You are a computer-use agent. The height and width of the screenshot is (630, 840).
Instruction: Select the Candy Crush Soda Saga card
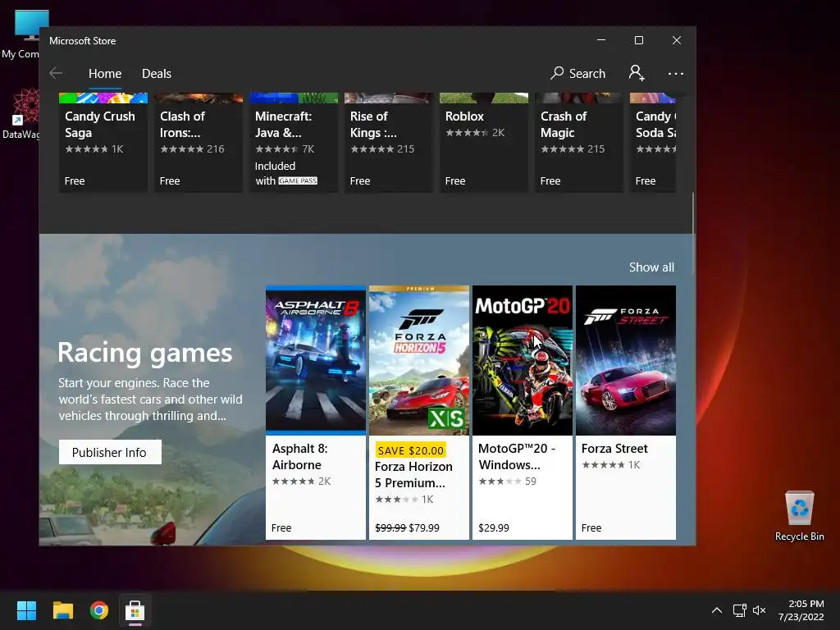point(653,143)
